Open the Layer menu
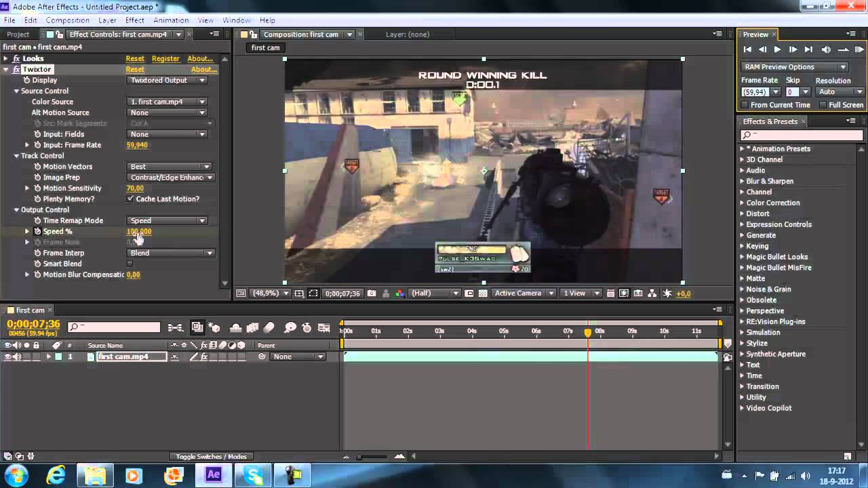This screenshot has height=488, width=868. click(107, 20)
